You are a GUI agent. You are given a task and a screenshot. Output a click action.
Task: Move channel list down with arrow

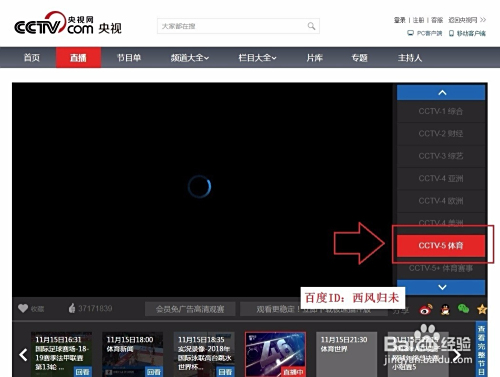[441, 287]
